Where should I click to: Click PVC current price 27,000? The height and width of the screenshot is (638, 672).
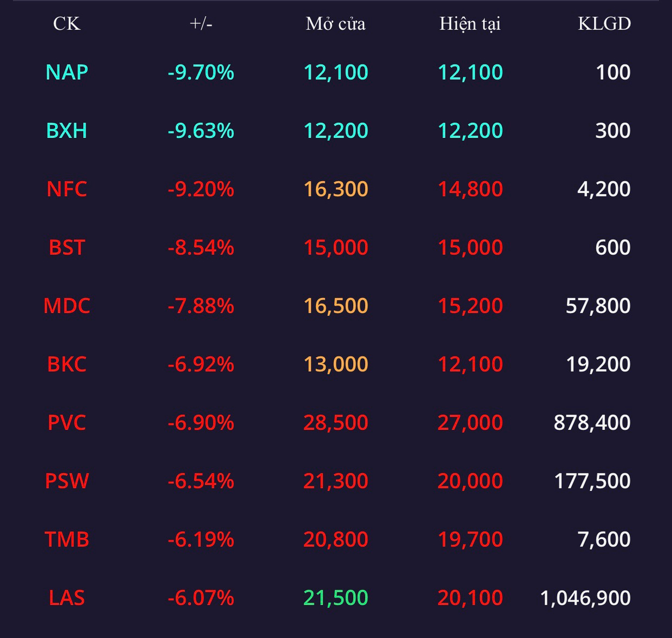point(470,422)
